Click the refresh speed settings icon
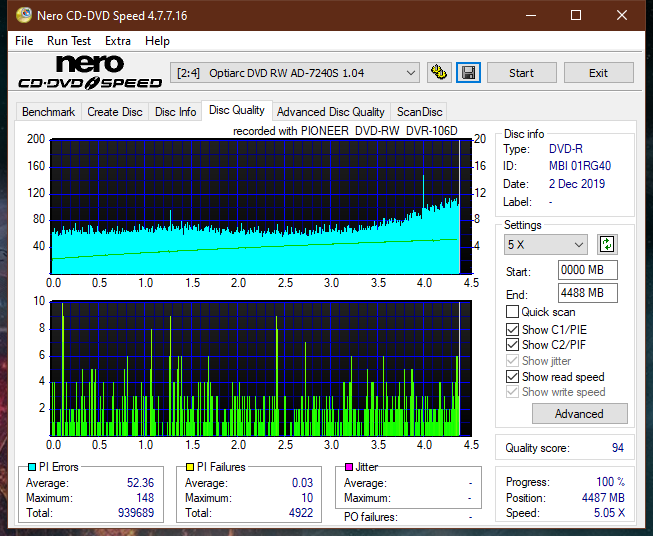 click(x=607, y=244)
